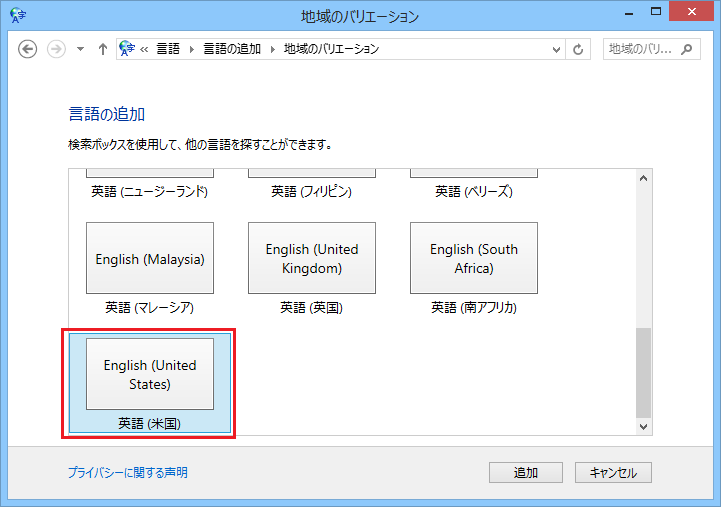Focus the search box field
The width and height of the screenshot is (721, 507).
pos(641,49)
